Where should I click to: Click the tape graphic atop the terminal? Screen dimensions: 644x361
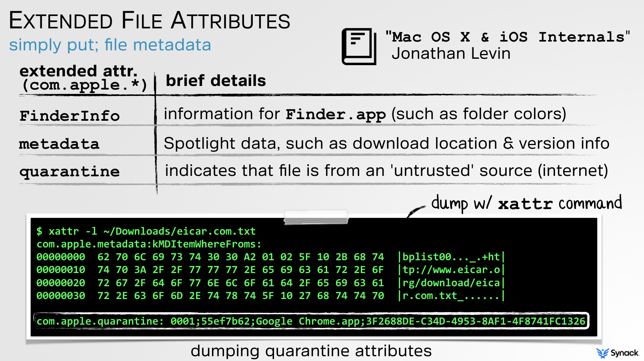coord(316,216)
